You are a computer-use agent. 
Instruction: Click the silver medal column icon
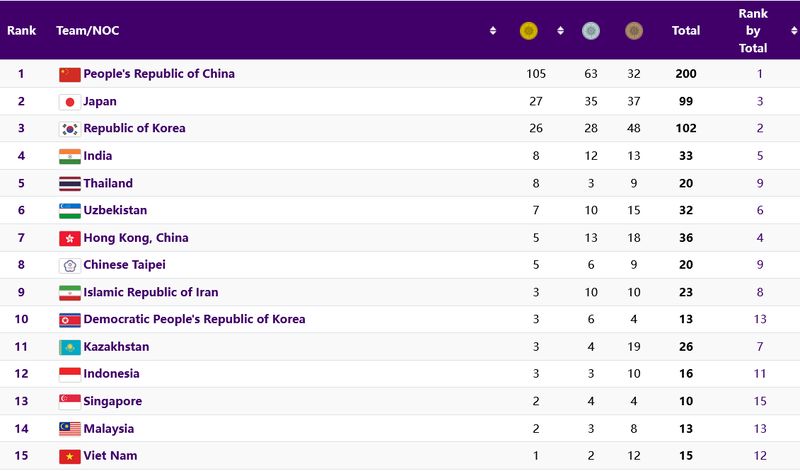[x=591, y=31]
